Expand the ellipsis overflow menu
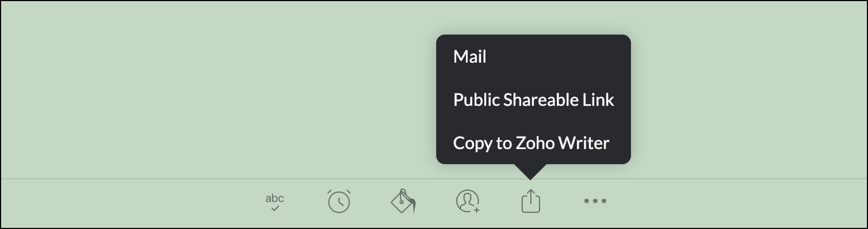Screen dimensions: 868x229 [595, 201]
